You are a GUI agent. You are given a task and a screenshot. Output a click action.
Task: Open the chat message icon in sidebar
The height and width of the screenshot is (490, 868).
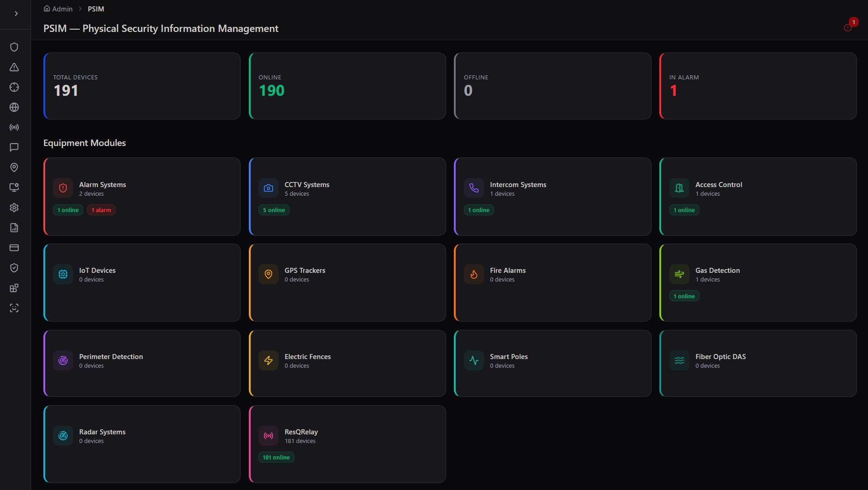(14, 147)
